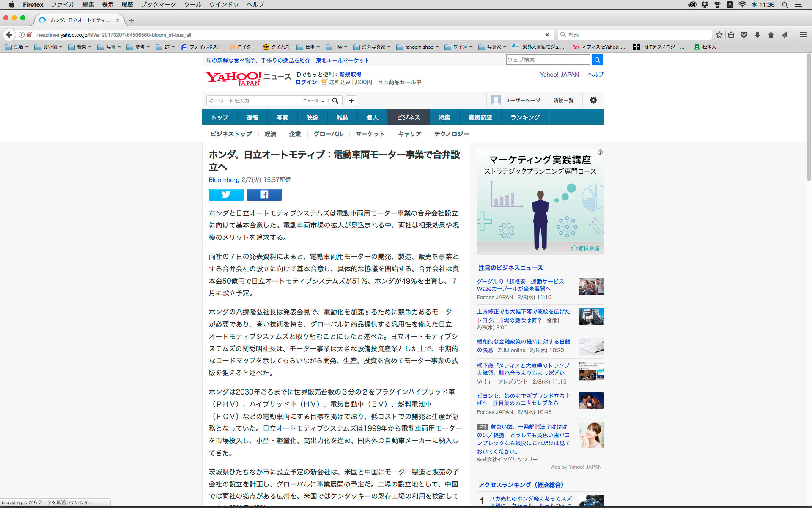Open the ブックマーク menu in menu bar
Viewport: 812px width, 508px height.
click(158, 5)
